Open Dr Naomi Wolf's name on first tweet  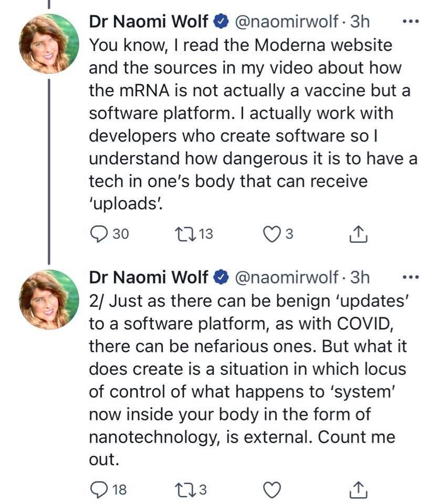click(x=149, y=22)
